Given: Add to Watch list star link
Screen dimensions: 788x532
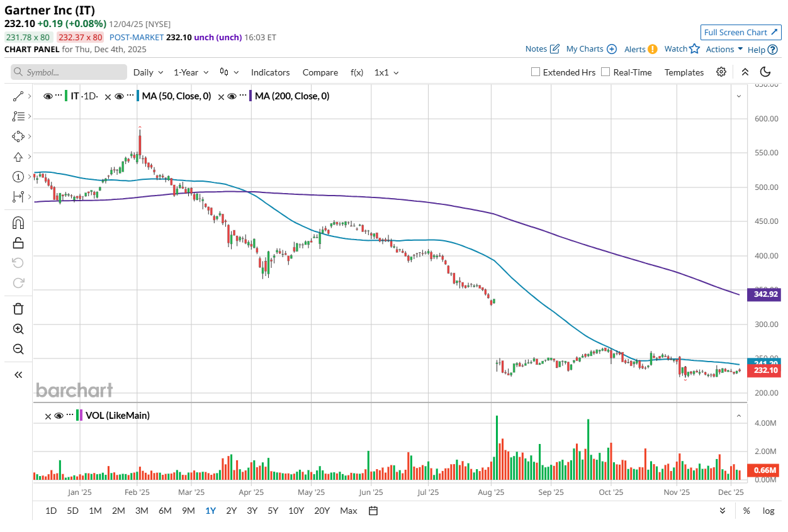Looking at the screenshot, I should (x=682, y=49).
